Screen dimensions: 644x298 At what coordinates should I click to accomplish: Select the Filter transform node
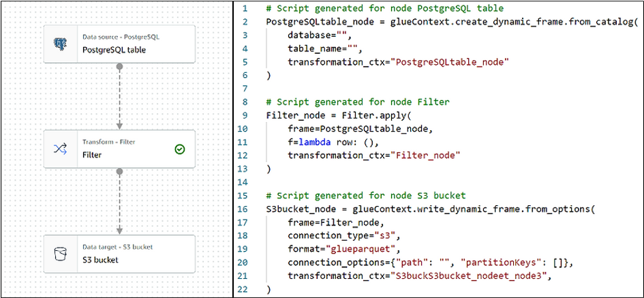119,149
